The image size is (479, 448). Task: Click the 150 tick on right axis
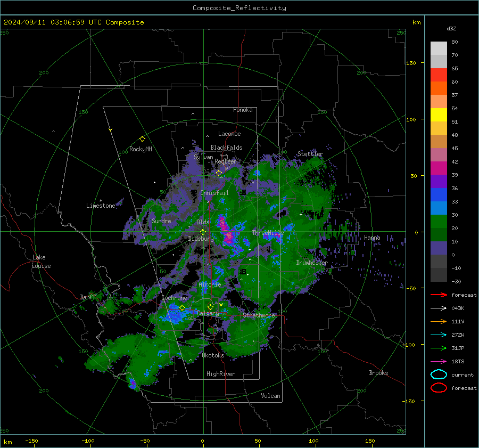tap(411, 63)
